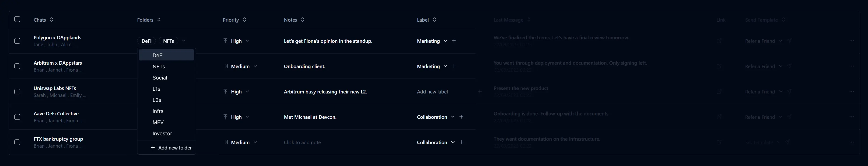Click the Folders column sort icon

click(x=159, y=20)
